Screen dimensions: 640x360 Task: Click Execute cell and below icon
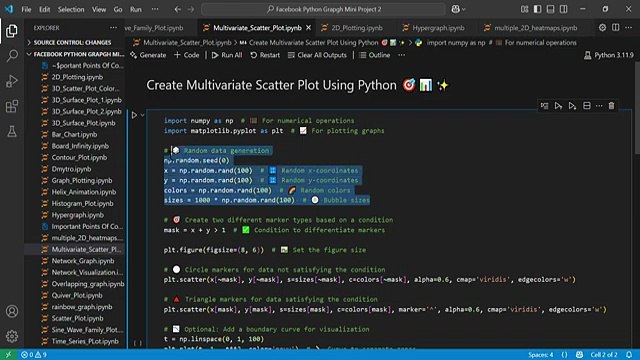[572, 106]
